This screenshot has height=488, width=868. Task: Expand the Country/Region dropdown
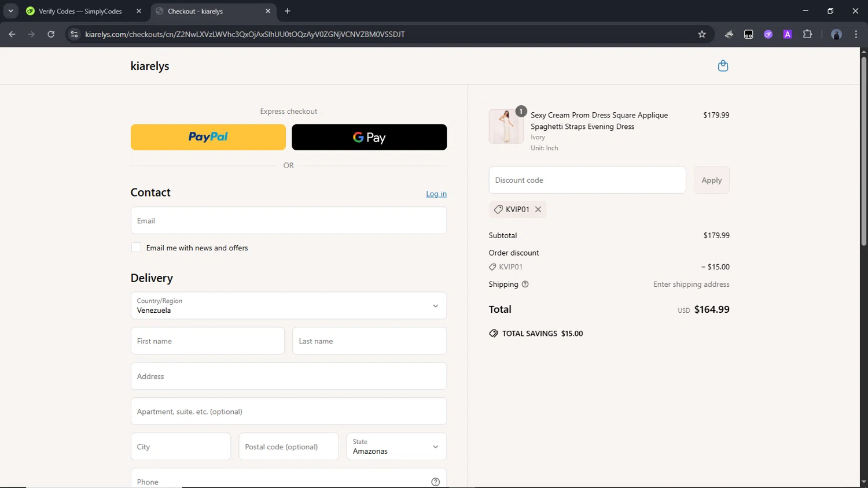click(288, 305)
